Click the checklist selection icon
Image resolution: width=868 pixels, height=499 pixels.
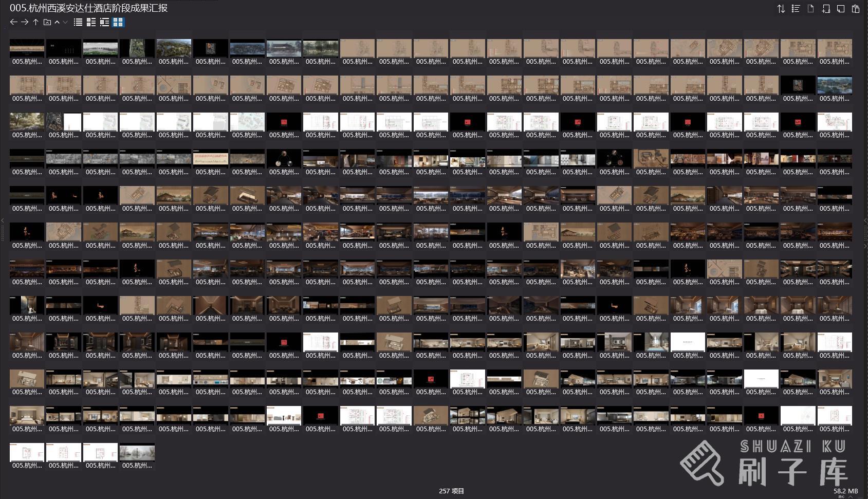tap(796, 9)
